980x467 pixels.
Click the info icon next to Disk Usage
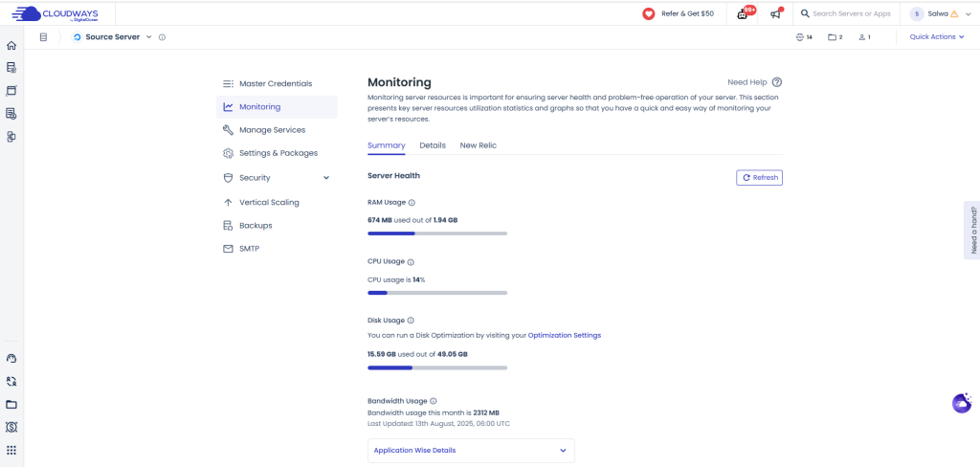[411, 321]
